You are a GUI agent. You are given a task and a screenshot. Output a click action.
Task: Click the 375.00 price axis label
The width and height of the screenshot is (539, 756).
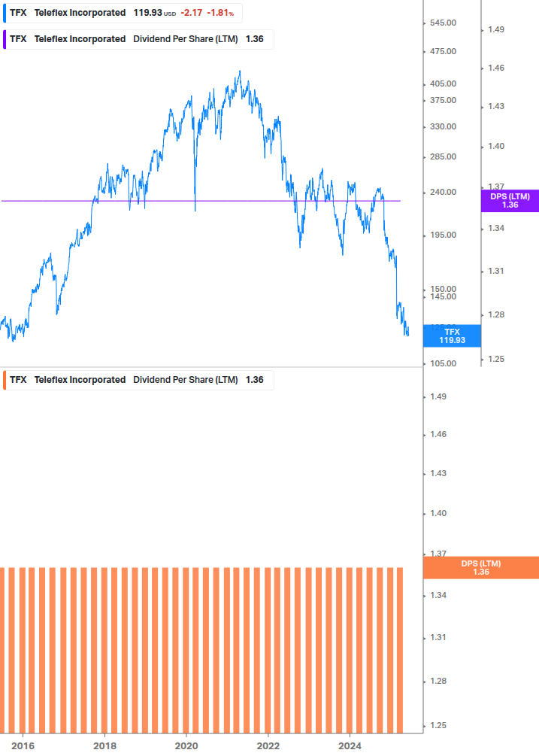443,100
